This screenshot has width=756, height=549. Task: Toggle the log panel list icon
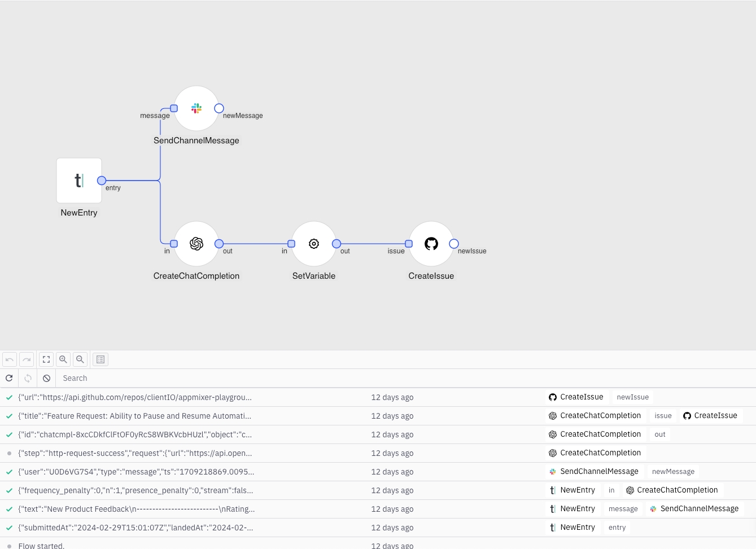100,359
